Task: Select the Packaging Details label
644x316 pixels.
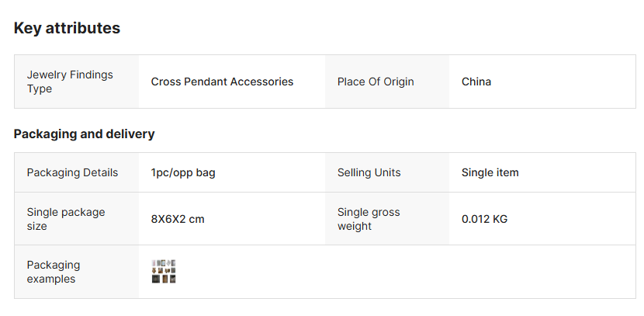Action: 72,172
